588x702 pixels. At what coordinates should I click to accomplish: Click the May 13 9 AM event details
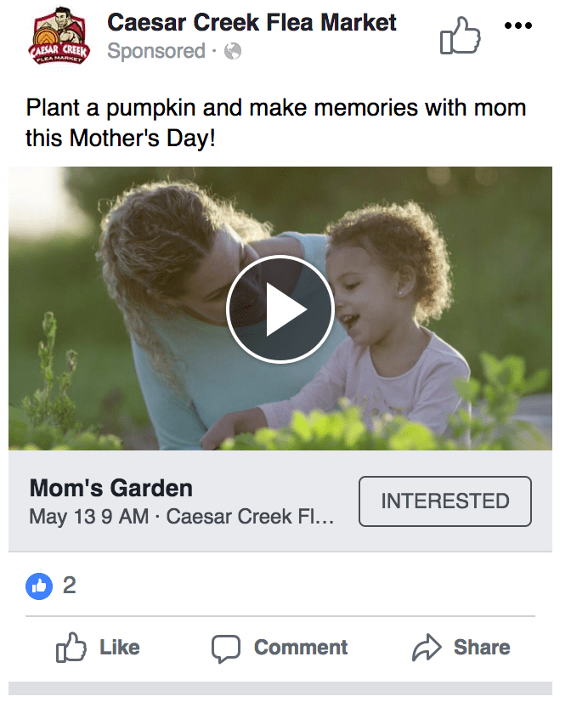pyautogui.click(x=181, y=517)
